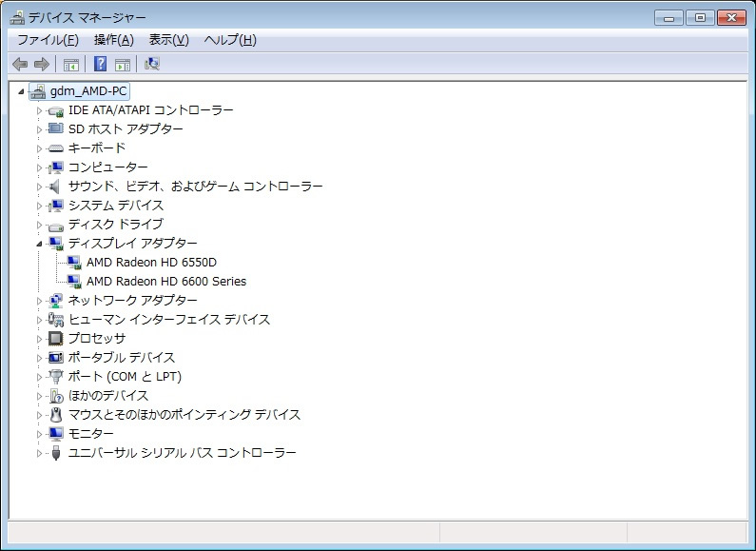Select マウスとそのほかのポインティング デバイス label
The height and width of the screenshot is (551, 756).
tap(184, 415)
